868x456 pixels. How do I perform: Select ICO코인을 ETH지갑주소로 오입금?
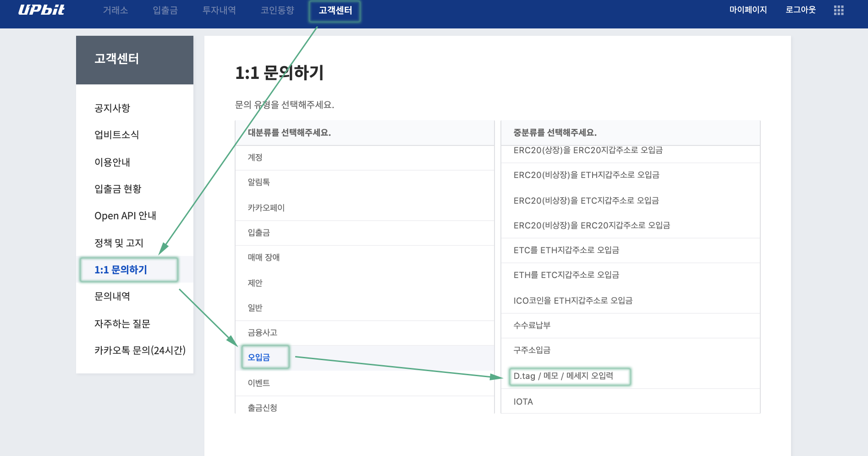631,300
